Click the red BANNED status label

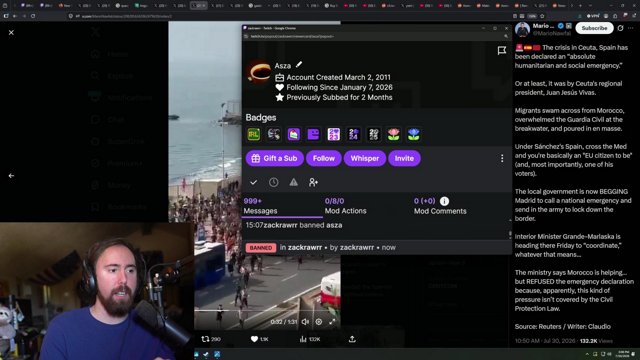(260, 248)
